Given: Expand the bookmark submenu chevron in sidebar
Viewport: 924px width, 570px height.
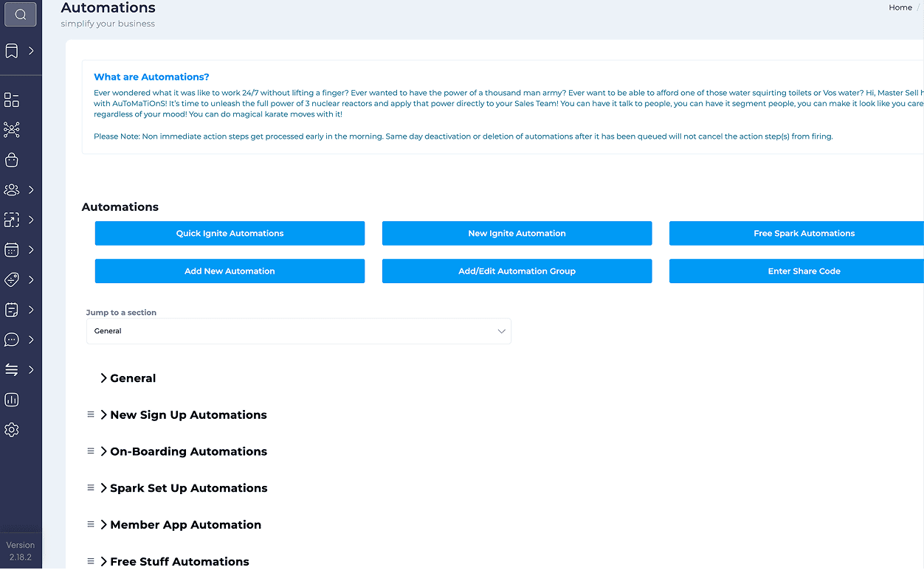Looking at the screenshot, I should (31, 51).
